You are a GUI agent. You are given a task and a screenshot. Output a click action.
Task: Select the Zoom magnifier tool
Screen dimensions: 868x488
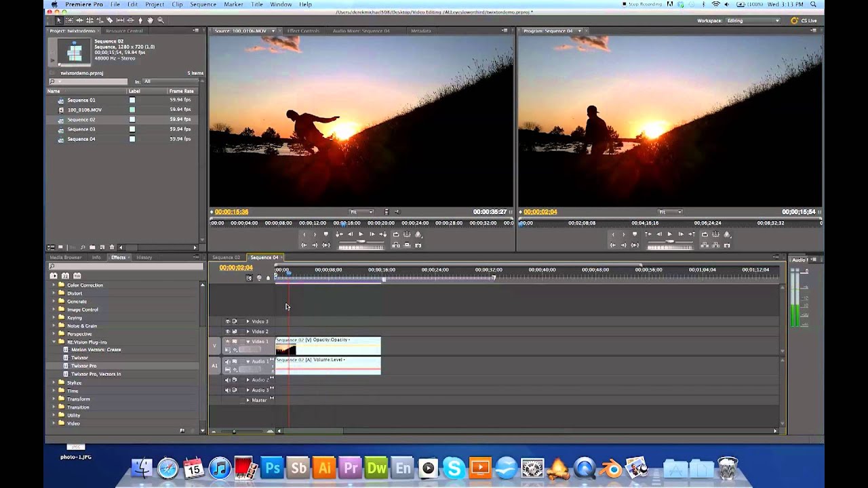[161, 20]
